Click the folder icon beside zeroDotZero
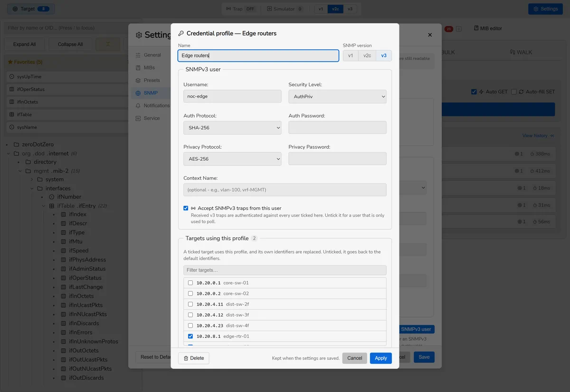This screenshot has height=392, width=570. tap(16, 144)
